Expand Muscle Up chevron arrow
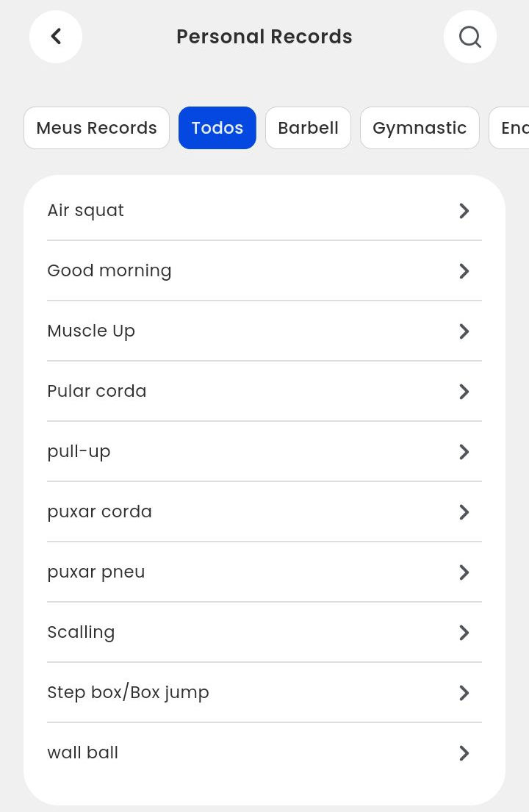This screenshot has width=529, height=812. tap(464, 331)
